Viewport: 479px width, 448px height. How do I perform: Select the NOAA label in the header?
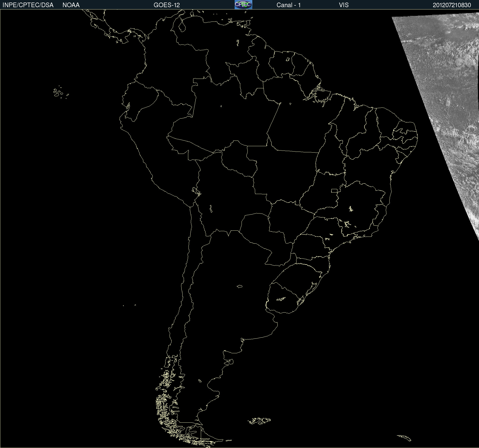tap(71, 5)
